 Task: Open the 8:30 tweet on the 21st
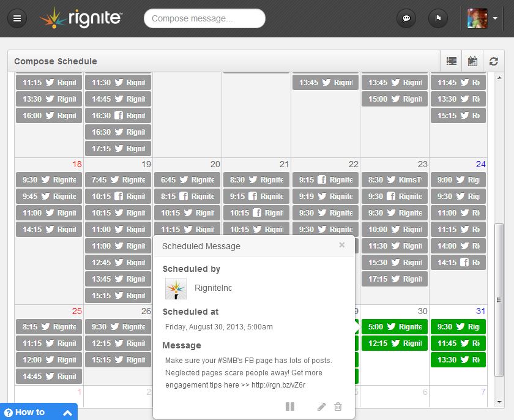(256, 179)
